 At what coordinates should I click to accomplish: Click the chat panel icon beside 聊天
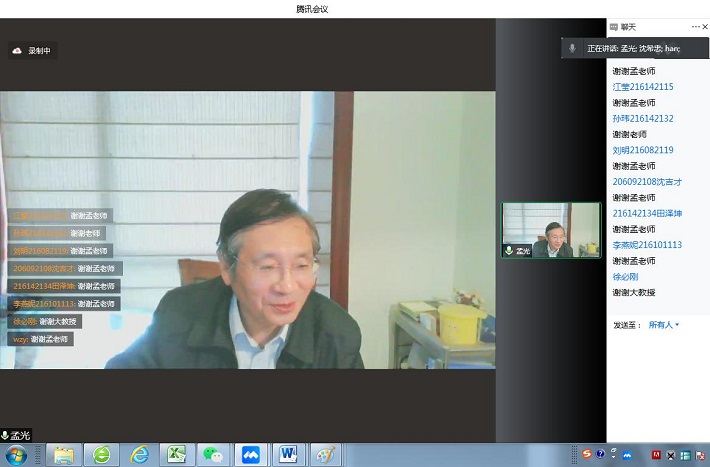coord(614,26)
